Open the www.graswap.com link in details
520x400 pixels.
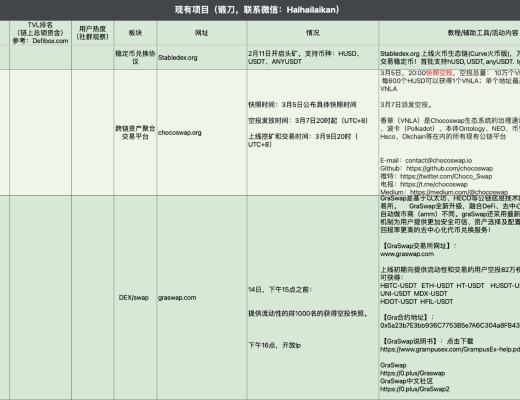pos(407,254)
